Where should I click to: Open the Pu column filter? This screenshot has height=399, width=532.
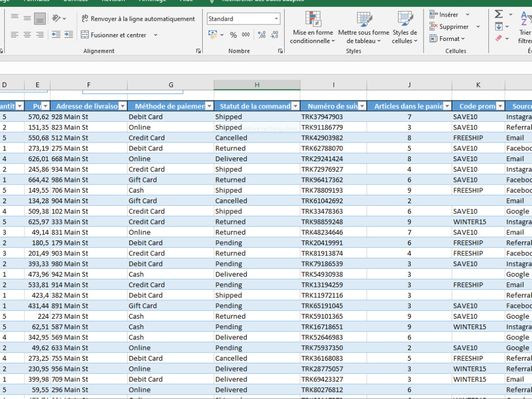[x=45, y=106]
